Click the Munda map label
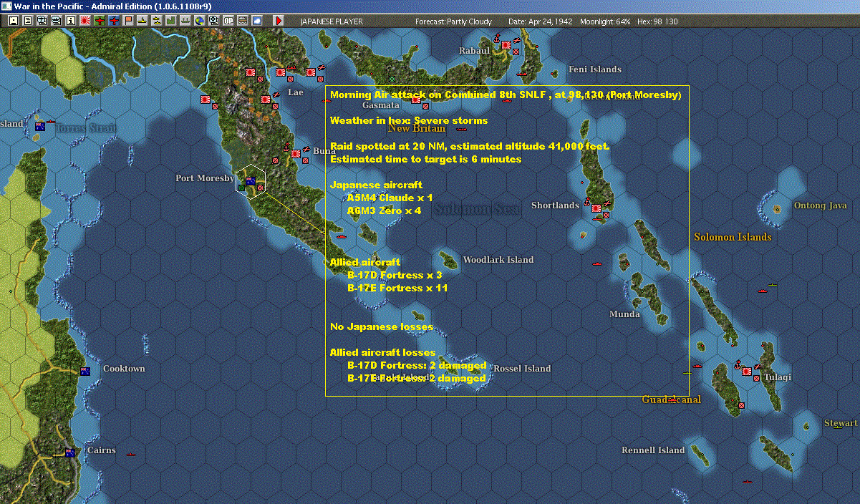 [x=624, y=314]
